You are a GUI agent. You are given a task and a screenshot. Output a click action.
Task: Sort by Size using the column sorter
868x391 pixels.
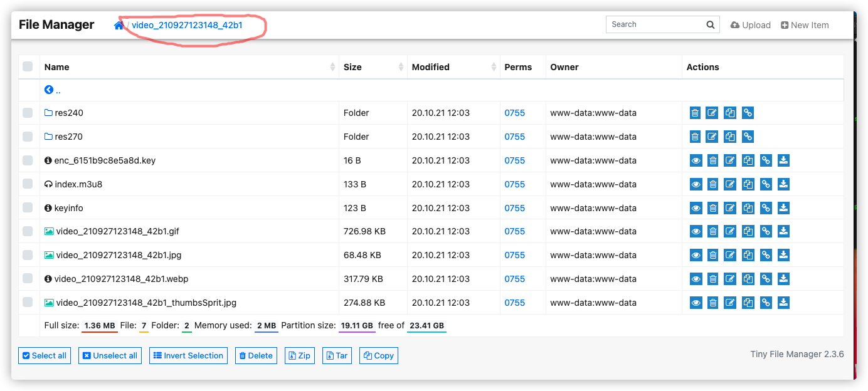(400, 66)
